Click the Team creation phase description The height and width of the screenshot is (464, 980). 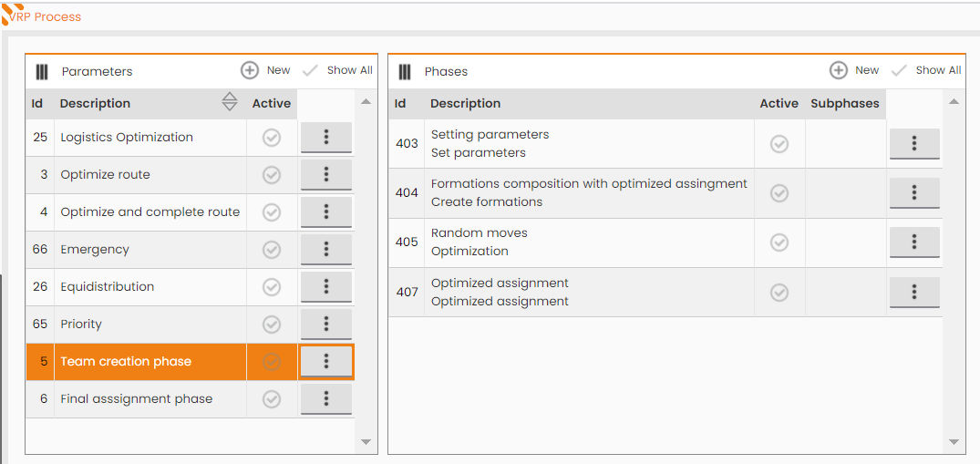click(126, 361)
